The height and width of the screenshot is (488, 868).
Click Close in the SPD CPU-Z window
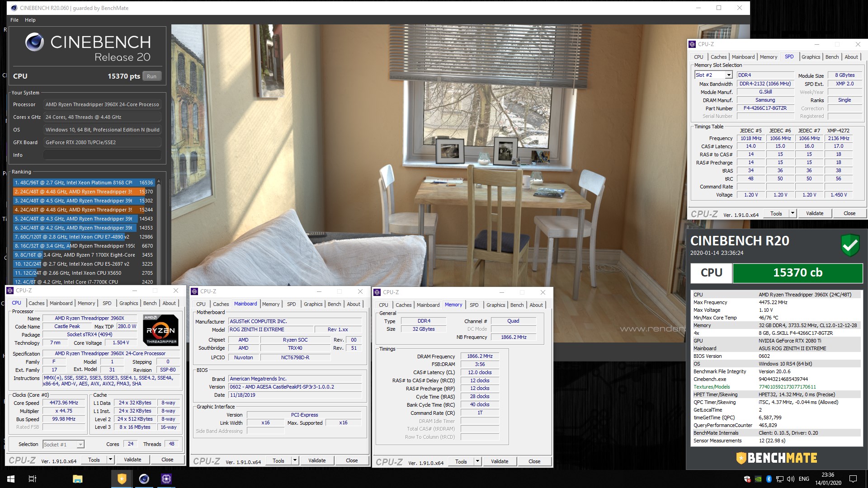tap(849, 213)
